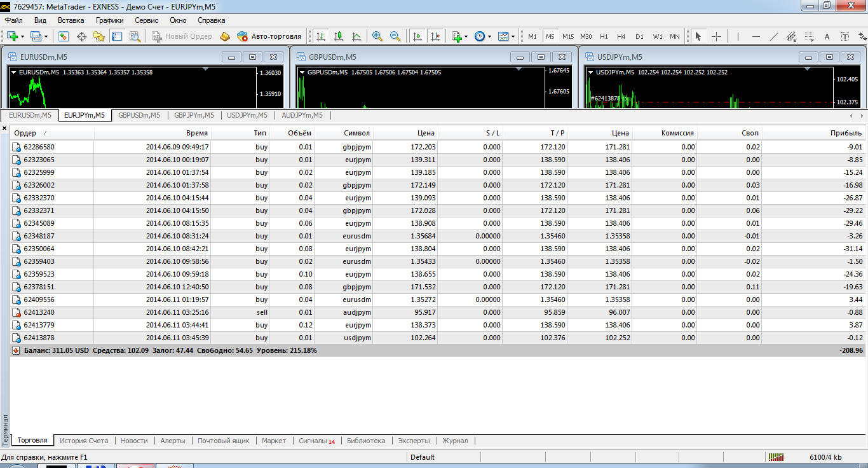Screen dimensions: 868x468
Task: Open the Navigator star-folder icon
Action: (99, 36)
